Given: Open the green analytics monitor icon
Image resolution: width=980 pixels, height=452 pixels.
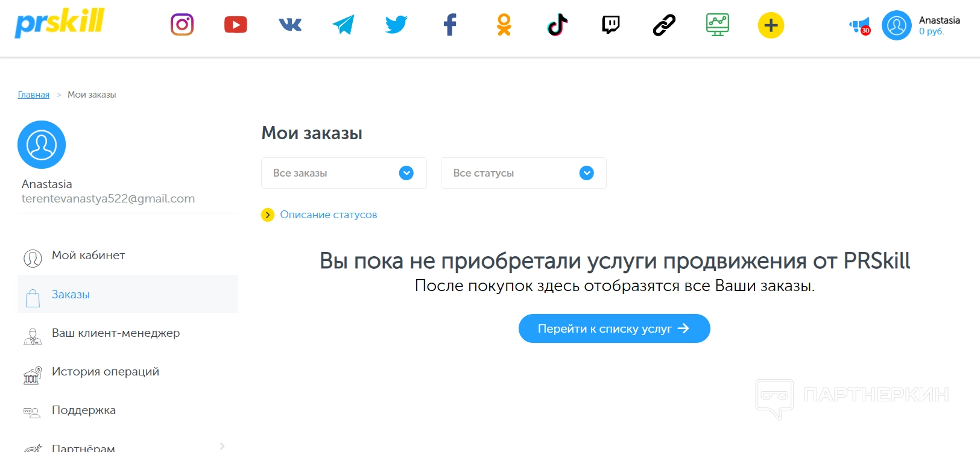Looking at the screenshot, I should (718, 25).
